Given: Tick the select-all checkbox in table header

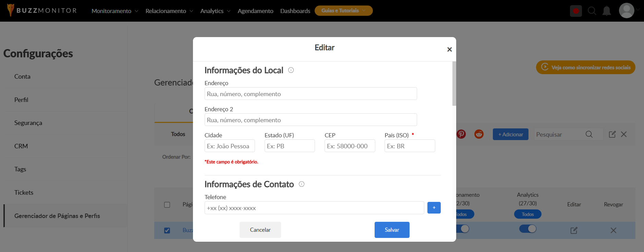Looking at the screenshot, I should [167, 205].
